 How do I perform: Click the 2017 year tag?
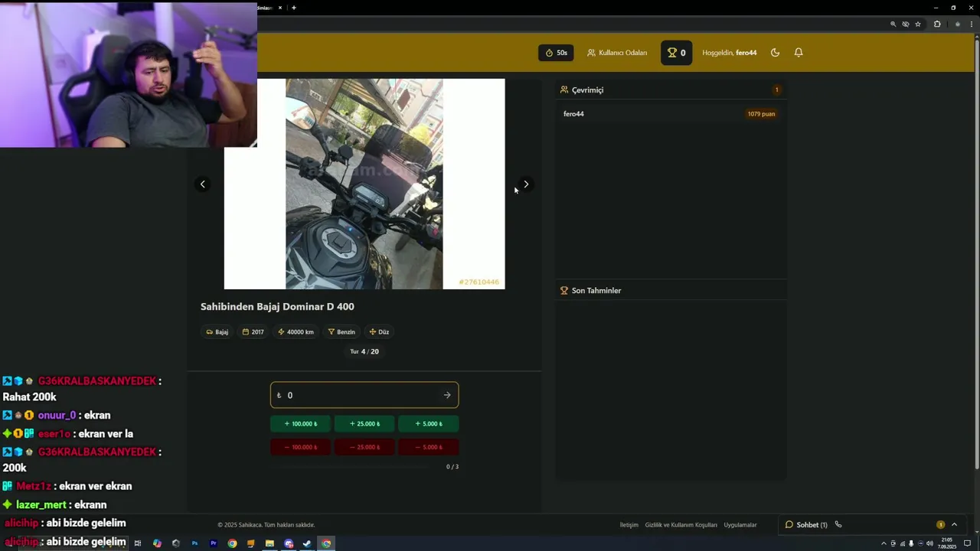[x=253, y=332]
